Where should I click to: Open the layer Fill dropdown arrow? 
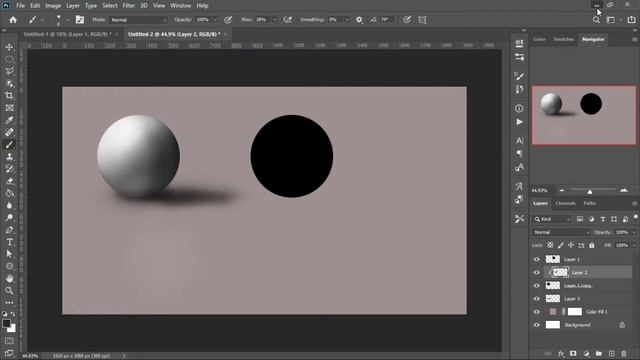pos(634,245)
